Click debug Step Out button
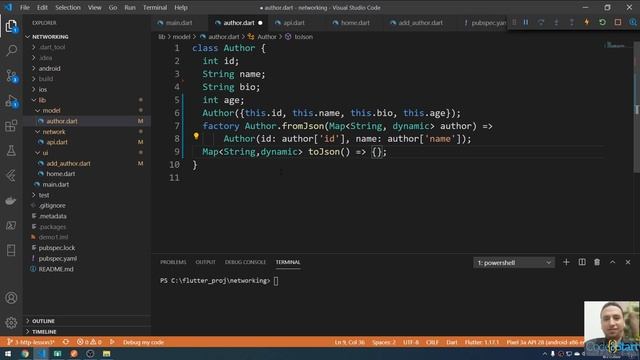 pyautogui.click(x=571, y=22)
